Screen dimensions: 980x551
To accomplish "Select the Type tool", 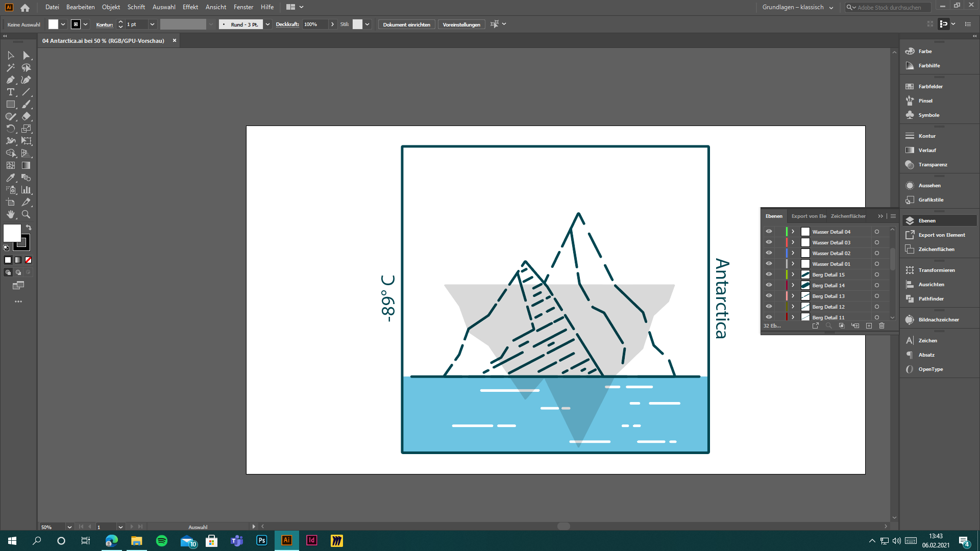I will pyautogui.click(x=11, y=92).
